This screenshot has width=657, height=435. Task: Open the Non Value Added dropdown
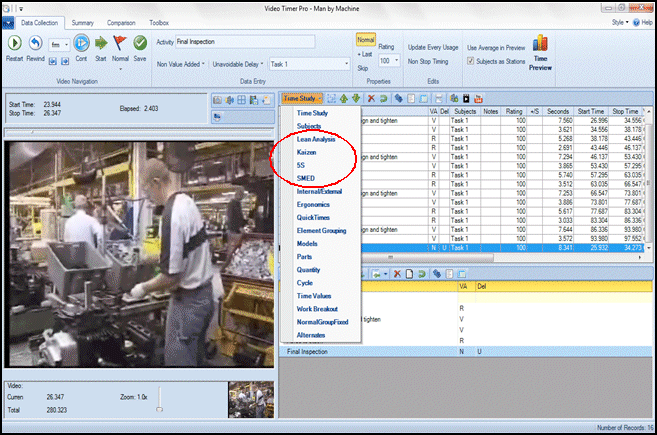[181, 64]
